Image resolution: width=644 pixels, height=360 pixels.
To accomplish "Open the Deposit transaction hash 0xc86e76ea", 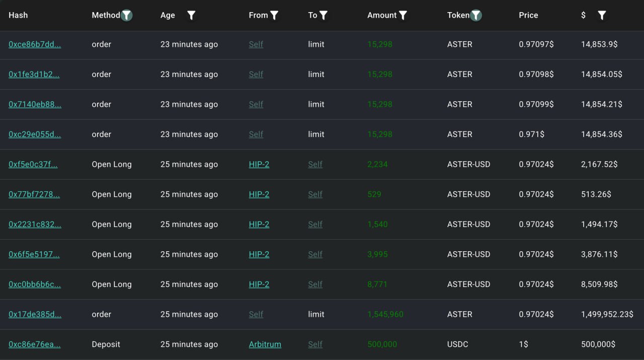I will pos(34,344).
